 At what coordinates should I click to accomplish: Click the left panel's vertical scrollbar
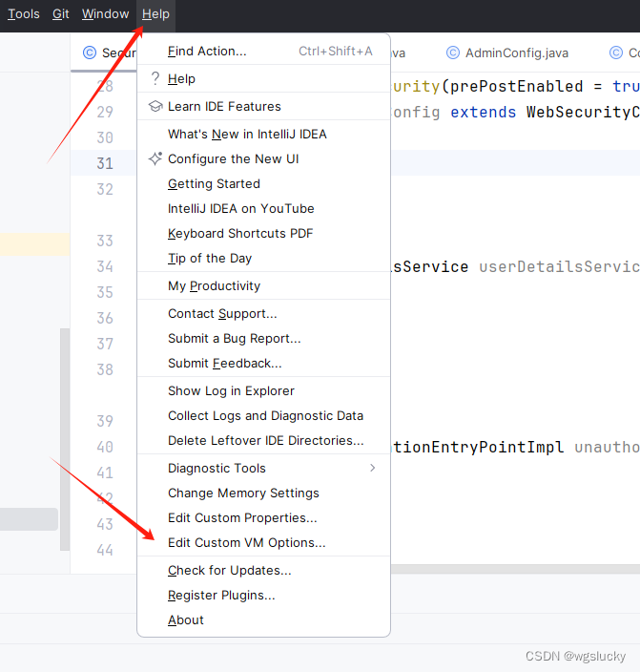tap(65, 439)
